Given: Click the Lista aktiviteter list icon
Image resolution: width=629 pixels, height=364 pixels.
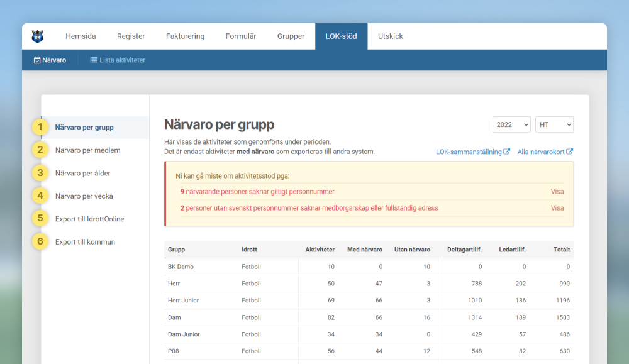Looking at the screenshot, I should [94, 60].
